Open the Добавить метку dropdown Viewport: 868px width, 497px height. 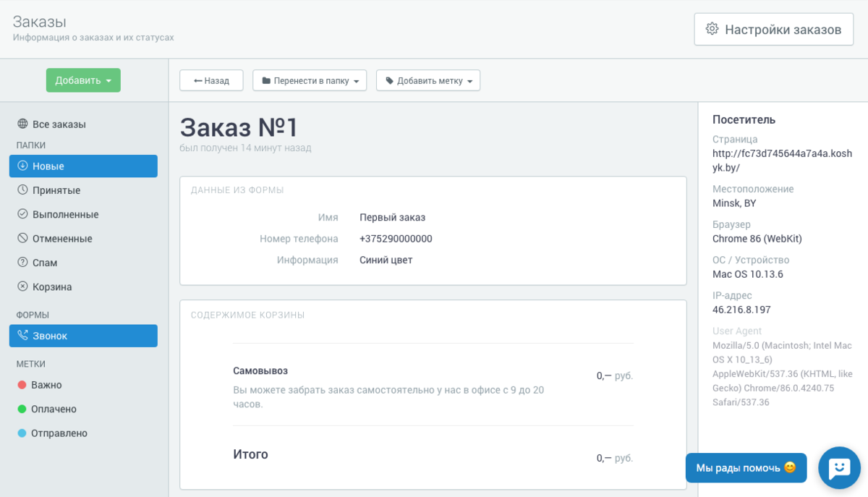428,80
